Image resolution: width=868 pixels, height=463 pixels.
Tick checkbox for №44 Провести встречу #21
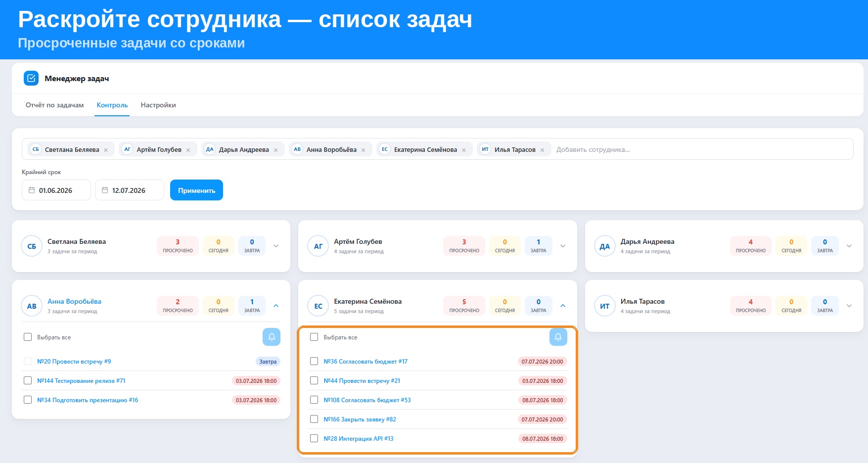pyautogui.click(x=314, y=380)
